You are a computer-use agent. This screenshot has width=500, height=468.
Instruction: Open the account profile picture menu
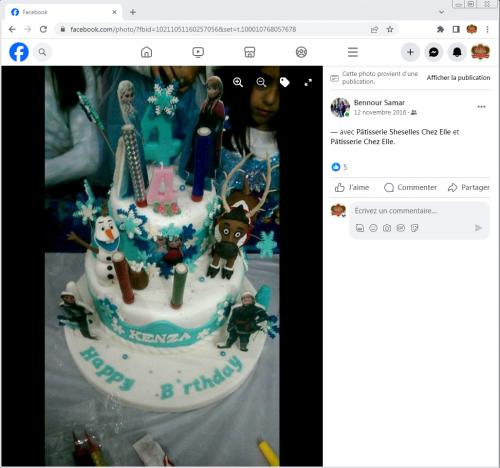coord(480,52)
